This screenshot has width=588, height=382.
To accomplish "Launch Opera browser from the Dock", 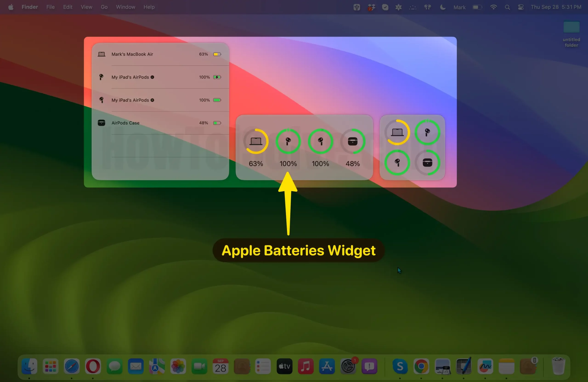I will (93, 366).
